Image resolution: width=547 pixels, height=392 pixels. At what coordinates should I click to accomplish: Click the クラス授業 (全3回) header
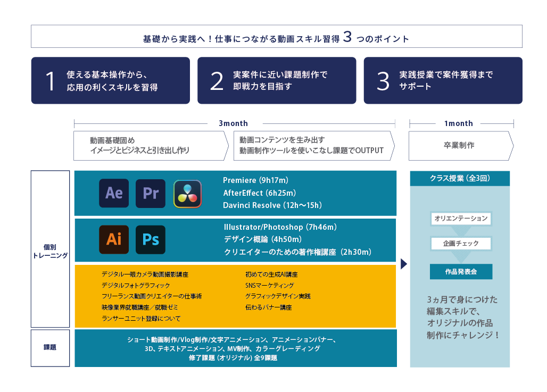coord(460,178)
